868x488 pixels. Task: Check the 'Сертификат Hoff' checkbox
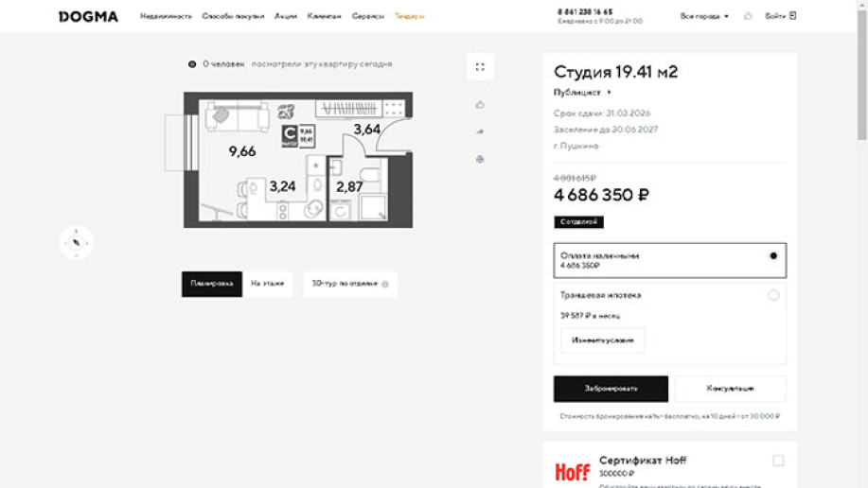point(777,461)
